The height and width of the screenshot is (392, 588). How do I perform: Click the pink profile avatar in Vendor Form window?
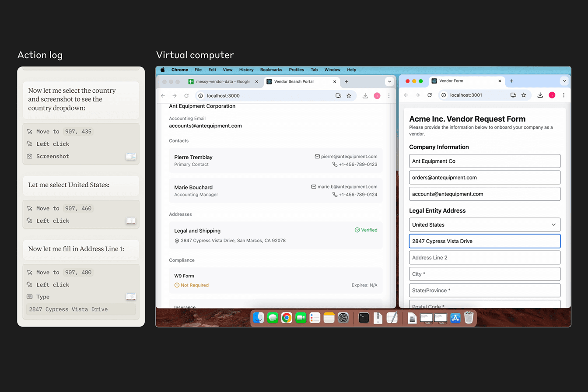(x=552, y=95)
